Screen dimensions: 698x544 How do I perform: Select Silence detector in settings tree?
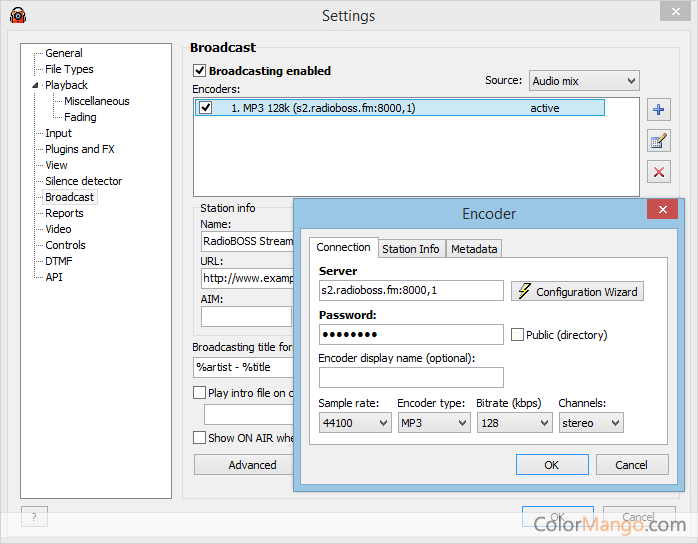pos(83,181)
